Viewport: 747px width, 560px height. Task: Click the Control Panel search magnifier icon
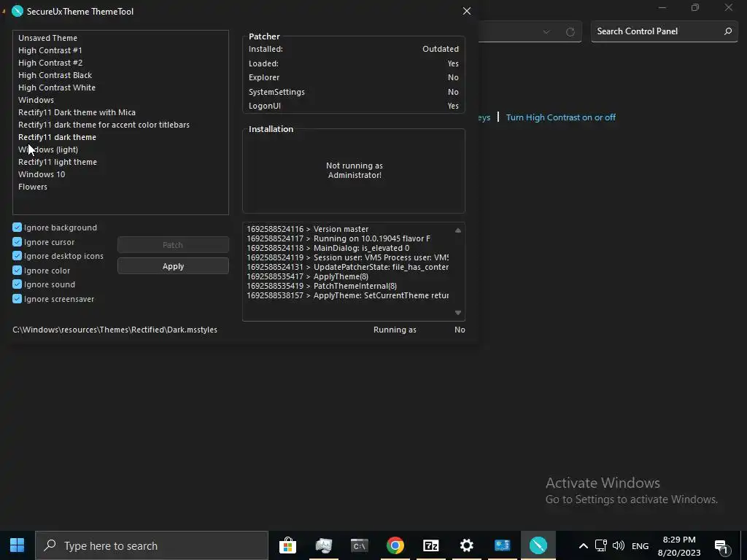coord(727,31)
